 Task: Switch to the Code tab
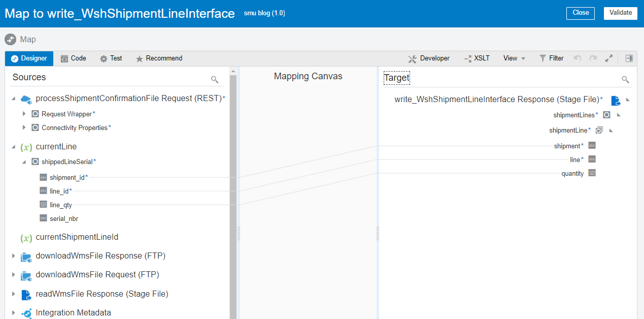pyautogui.click(x=73, y=58)
